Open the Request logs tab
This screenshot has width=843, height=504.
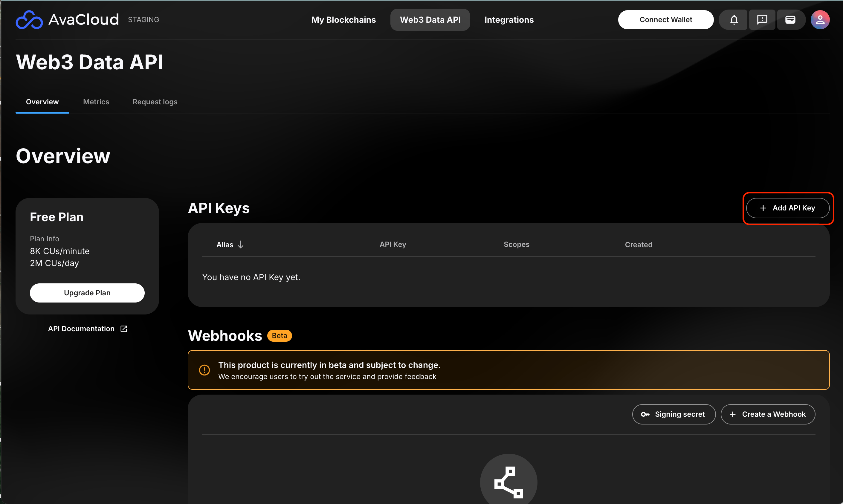coord(155,102)
